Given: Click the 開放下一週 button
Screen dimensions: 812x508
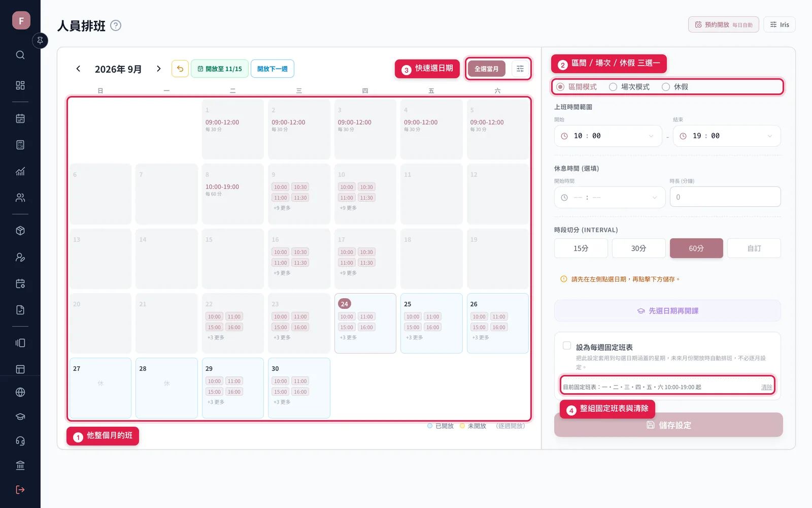Looking at the screenshot, I should 273,69.
